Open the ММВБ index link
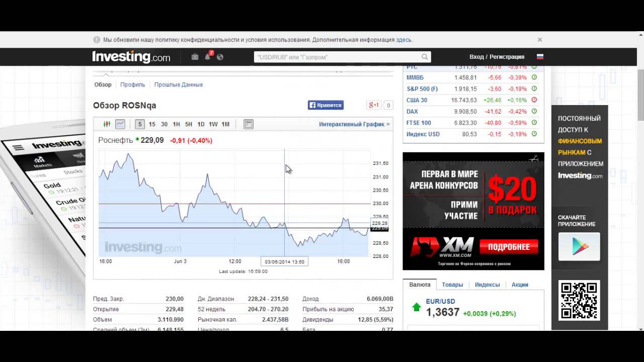This screenshot has height=362, width=644. pos(415,77)
